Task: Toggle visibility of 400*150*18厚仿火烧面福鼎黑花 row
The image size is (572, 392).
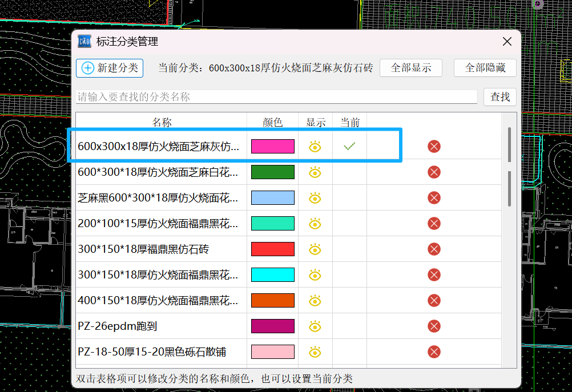Action: pos(315,301)
